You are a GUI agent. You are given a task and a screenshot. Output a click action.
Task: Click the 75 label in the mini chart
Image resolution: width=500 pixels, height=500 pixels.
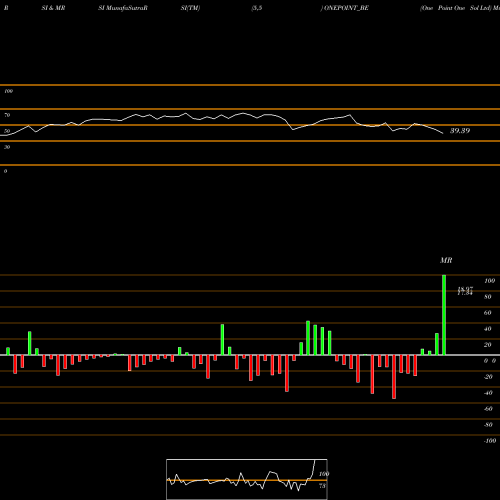pyautogui.click(x=322, y=486)
